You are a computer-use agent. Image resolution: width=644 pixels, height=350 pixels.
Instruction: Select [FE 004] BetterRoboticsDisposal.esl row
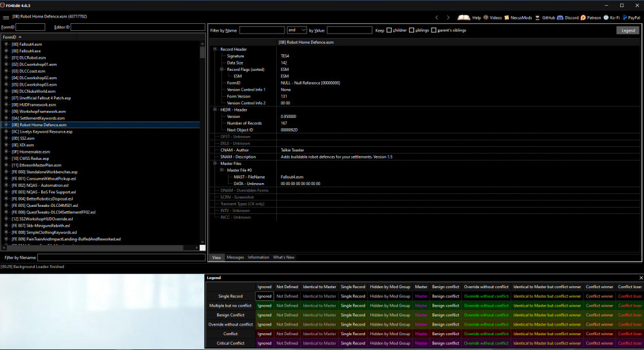[100, 199]
